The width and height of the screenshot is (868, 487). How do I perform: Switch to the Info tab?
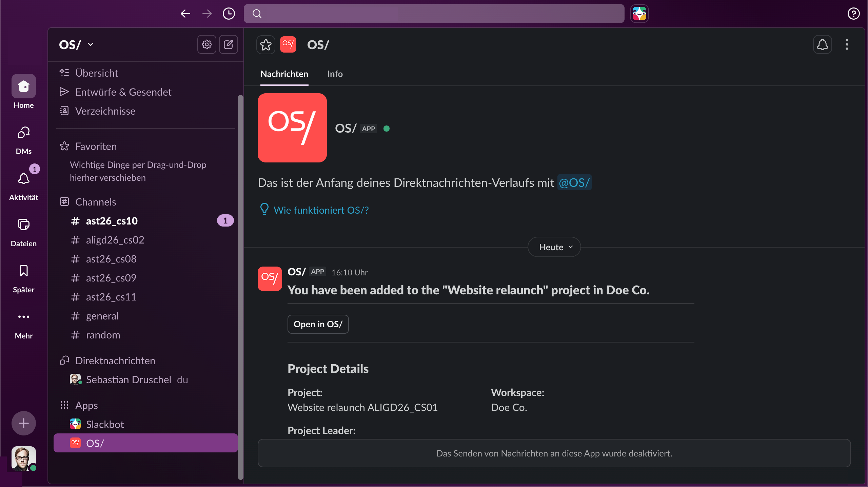pyautogui.click(x=335, y=74)
